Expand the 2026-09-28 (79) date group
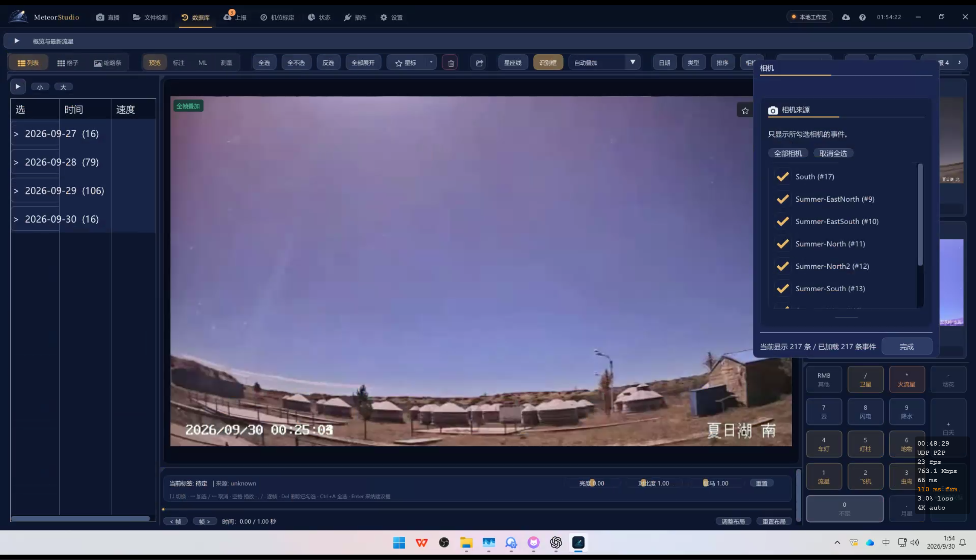This screenshot has height=560, width=976. point(16,162)
